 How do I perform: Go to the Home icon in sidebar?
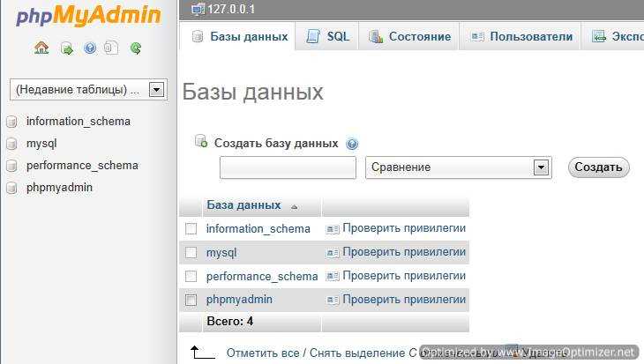(x=41, y=48)
